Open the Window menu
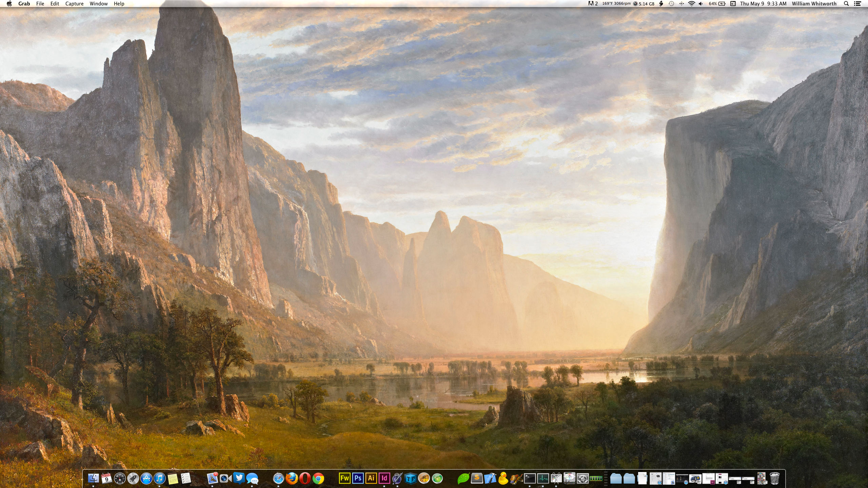The width and height of the screenshot is (868, 488). [x=99, y=4]
